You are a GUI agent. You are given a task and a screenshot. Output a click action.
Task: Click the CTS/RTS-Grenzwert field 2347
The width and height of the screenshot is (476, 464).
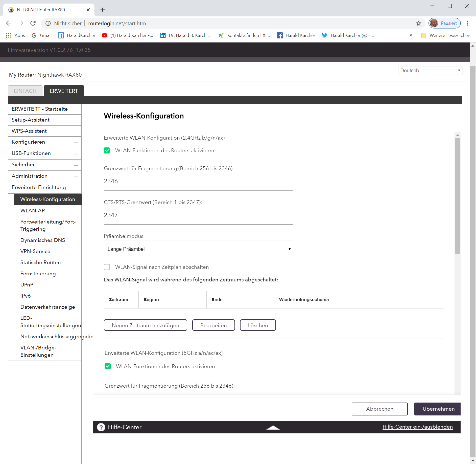[199, 216]
